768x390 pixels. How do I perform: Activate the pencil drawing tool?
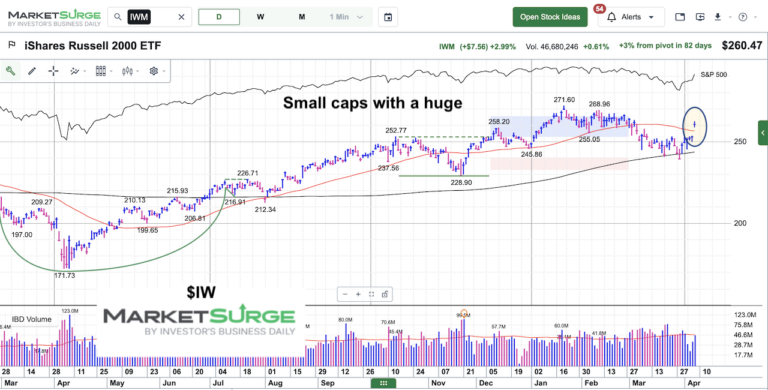pos(32,71)
